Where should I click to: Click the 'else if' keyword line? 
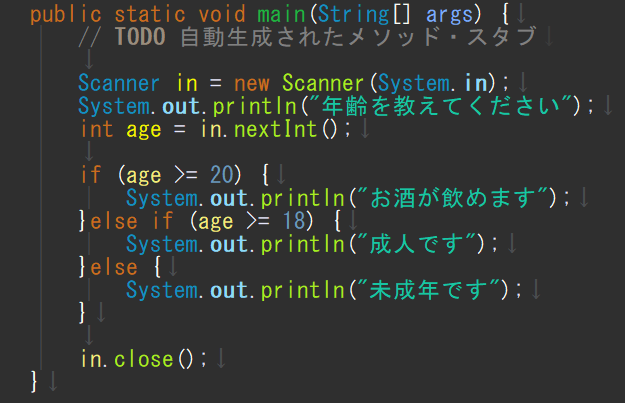coord(132,221)
